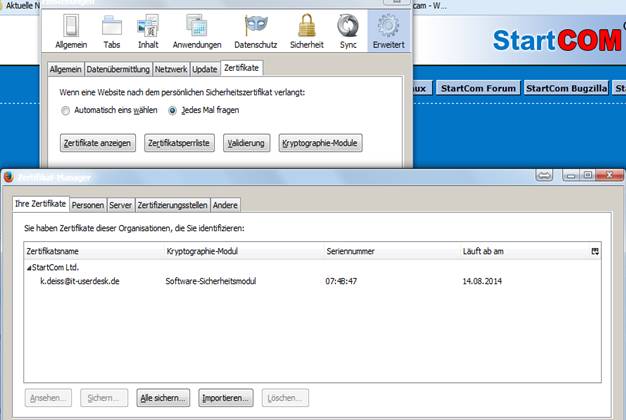Collapse the StartCom Ltd. tree node

[29, 268]
